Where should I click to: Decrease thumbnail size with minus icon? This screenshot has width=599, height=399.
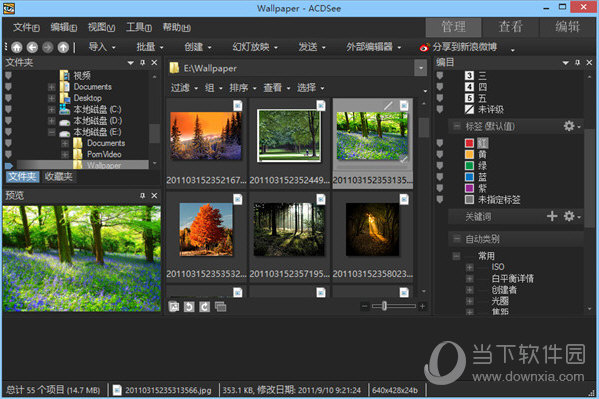click(x=365, y=306)
